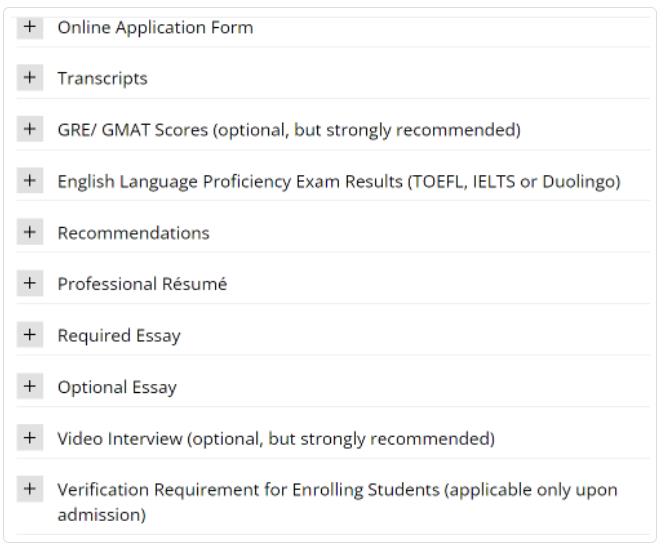Image resolution: width=666 pixels, height=548 pixels.
Task: Open the Professional Résumé heading
Action: pyautogui.click(x=142, y=285)
